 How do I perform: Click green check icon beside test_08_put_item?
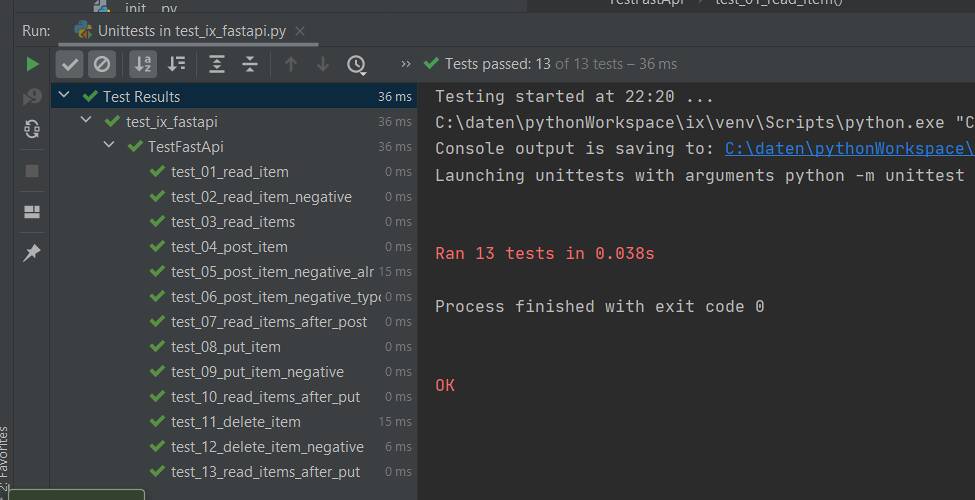157,346
